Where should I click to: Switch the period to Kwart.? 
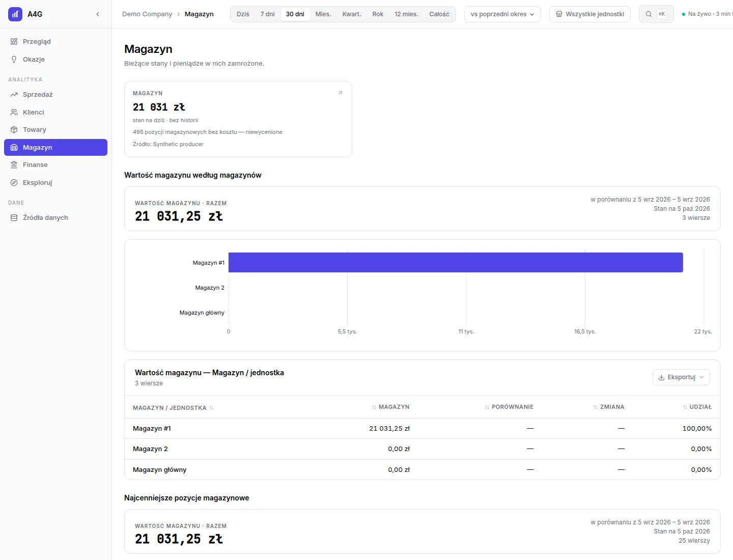pos(351,14)
